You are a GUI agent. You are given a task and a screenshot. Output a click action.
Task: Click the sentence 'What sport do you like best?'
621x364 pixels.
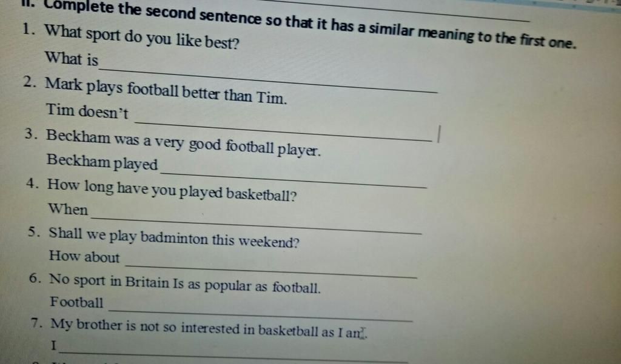click(142, 37)
